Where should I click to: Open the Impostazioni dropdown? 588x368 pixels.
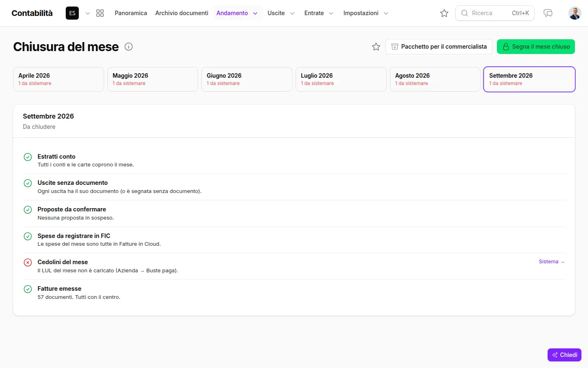click(x=365, y=13)
